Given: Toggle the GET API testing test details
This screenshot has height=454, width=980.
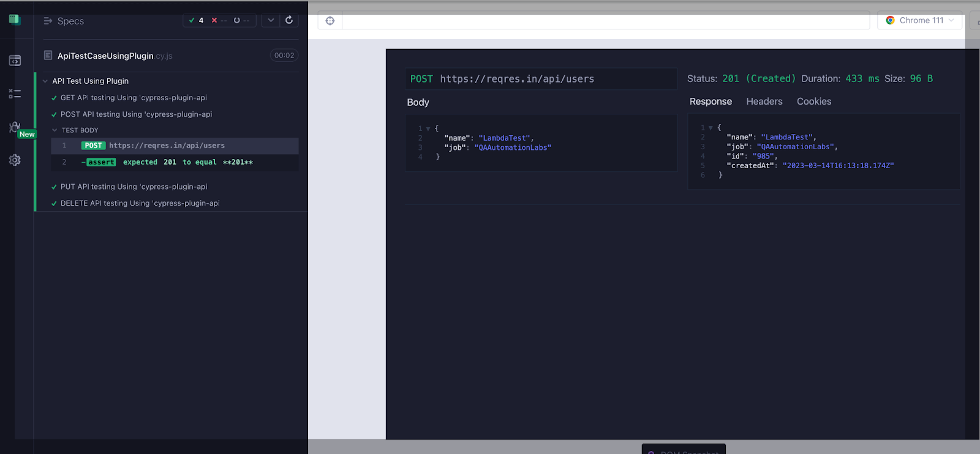Looking at the screenshot, I should pyautogui.click(x=134, y=98).
